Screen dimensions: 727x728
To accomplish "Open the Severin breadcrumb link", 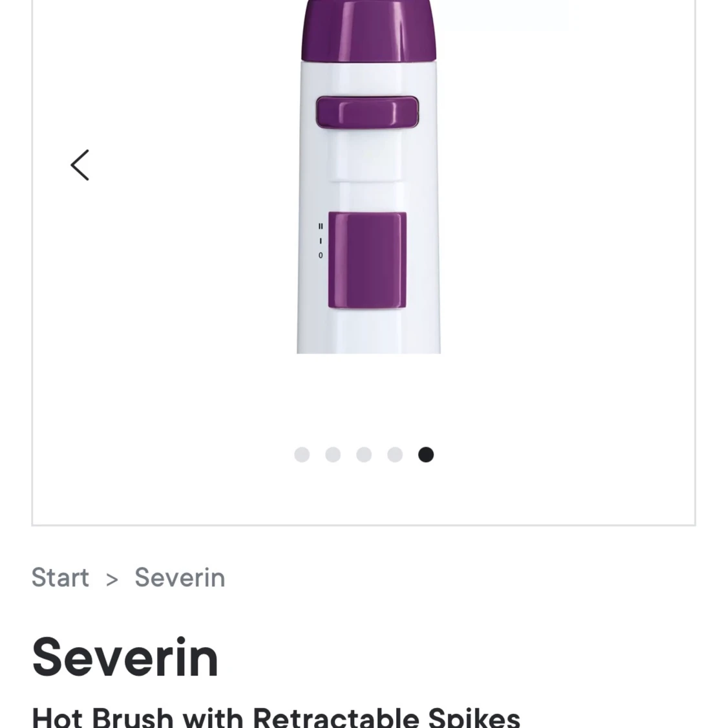I will (180, 577).
